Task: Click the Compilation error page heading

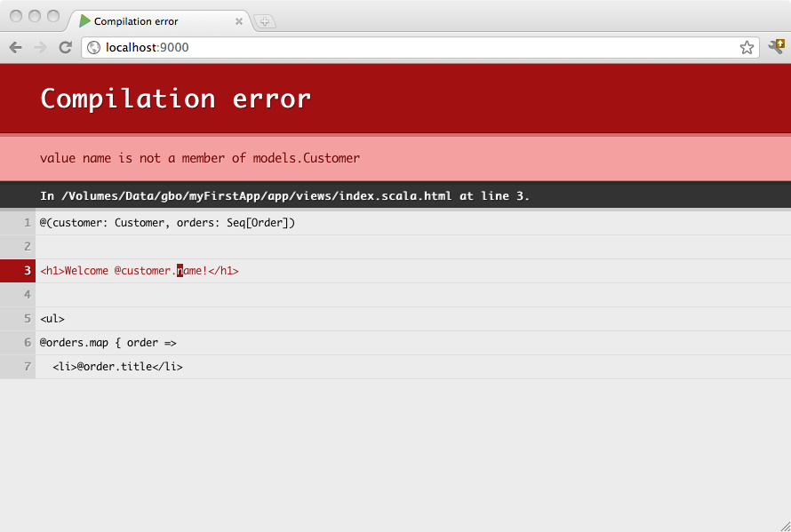Action: click(x=175, y=99)
